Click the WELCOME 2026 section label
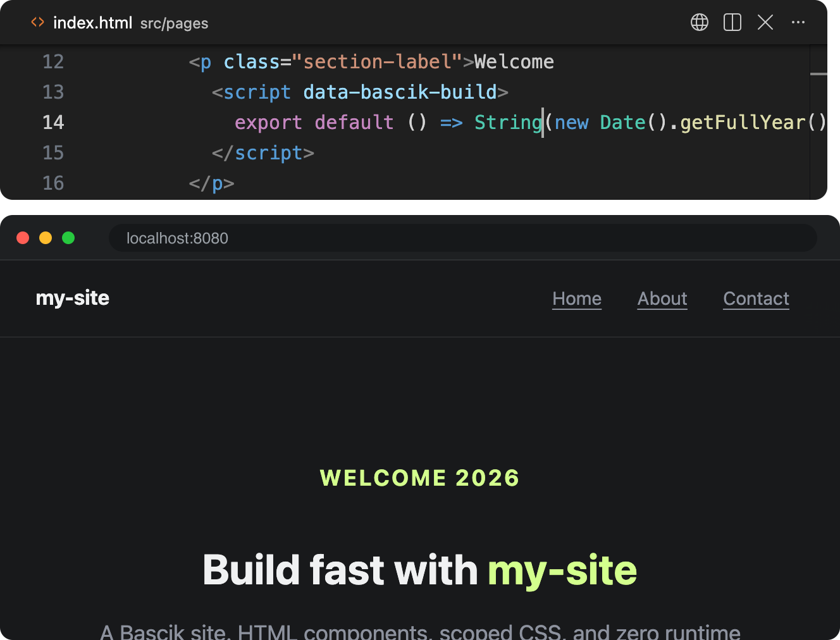The height and width of the screenshot is (640, 840). point(420,478)
